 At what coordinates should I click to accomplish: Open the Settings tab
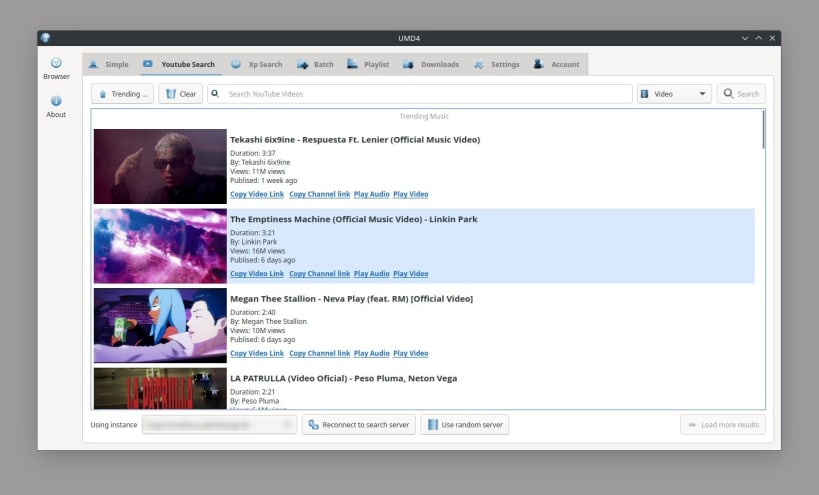497,64
